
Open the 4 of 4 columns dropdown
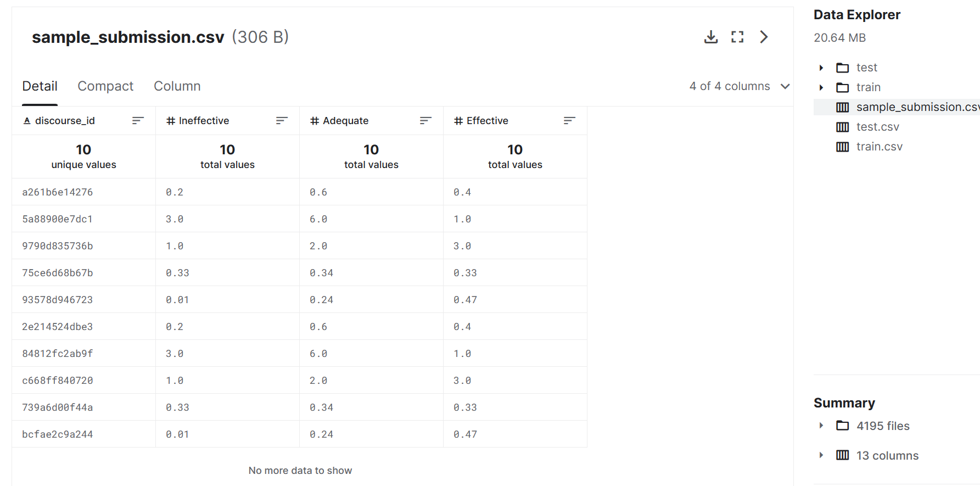point(739,86)
